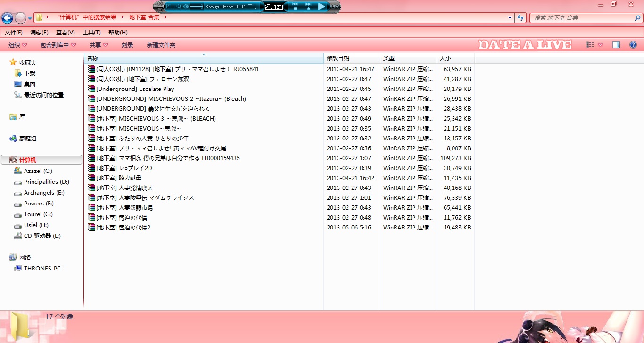644x343 pixels.
Task: Open the 组织 dropdown in toolbar
Action: (17, 45)
